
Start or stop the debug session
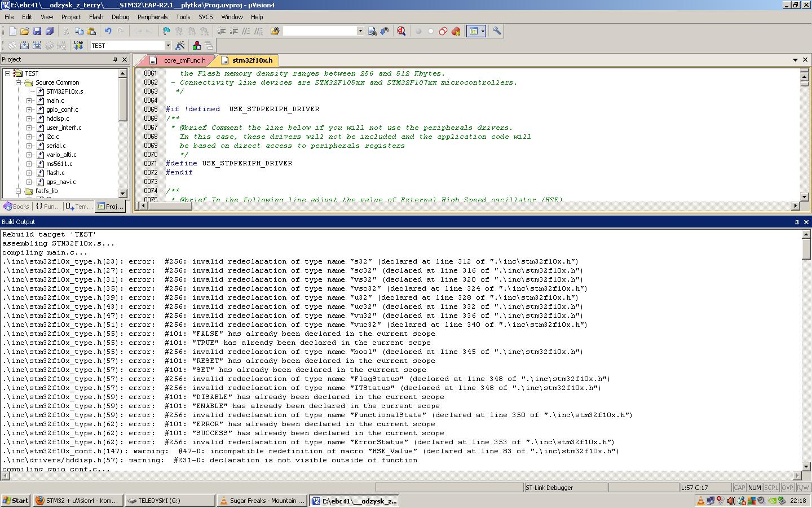click(401, 31)
